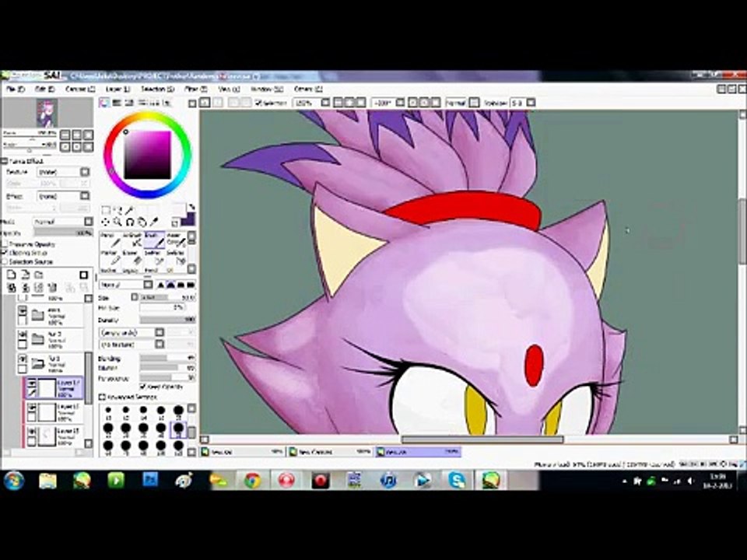Swap foreground and background colors arrow
Image resolution: width=747 pixels, height=560 pixels.
(192, 207)
